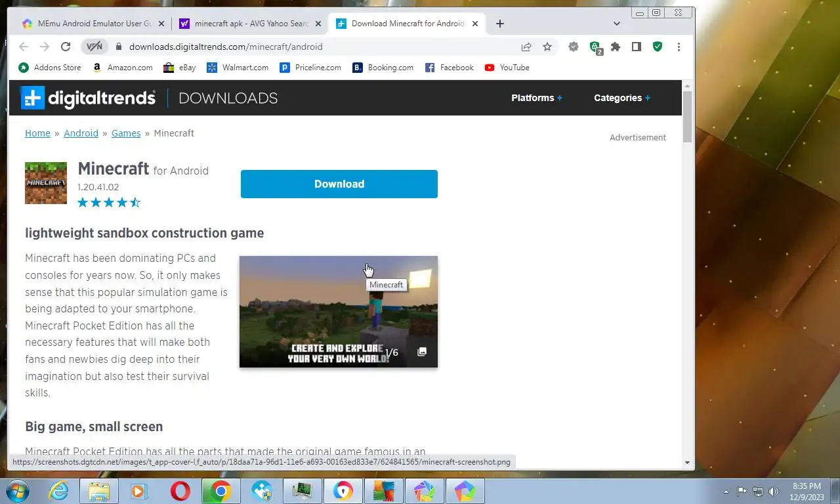Click the blue Download button

(339, 184)
